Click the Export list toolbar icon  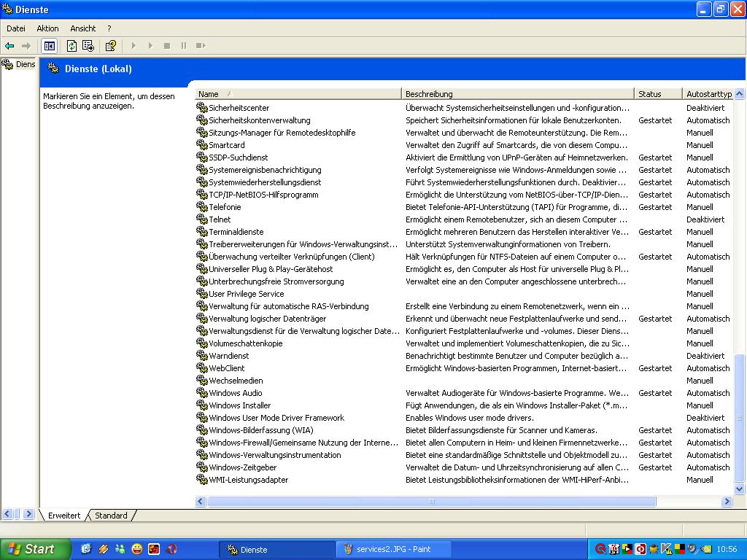coord(88,46)
